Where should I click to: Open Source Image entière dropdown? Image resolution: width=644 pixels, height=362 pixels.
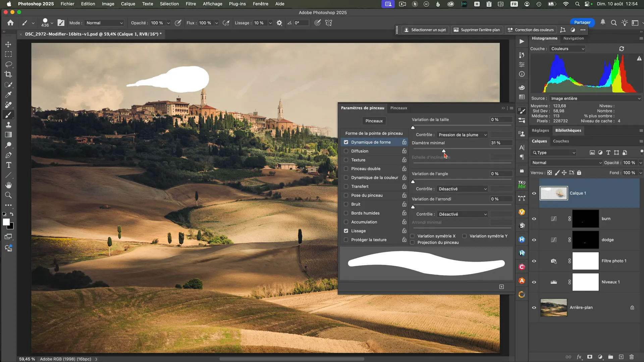click(595, 98)
